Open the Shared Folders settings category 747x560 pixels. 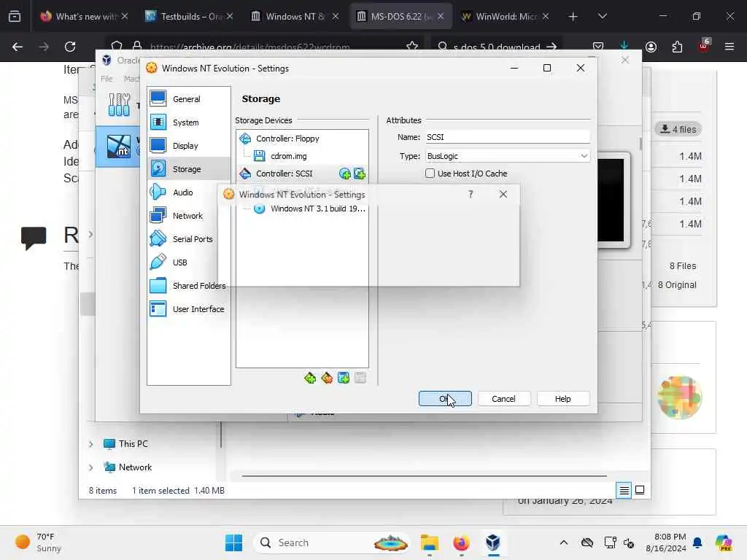(x=189, y=286)
